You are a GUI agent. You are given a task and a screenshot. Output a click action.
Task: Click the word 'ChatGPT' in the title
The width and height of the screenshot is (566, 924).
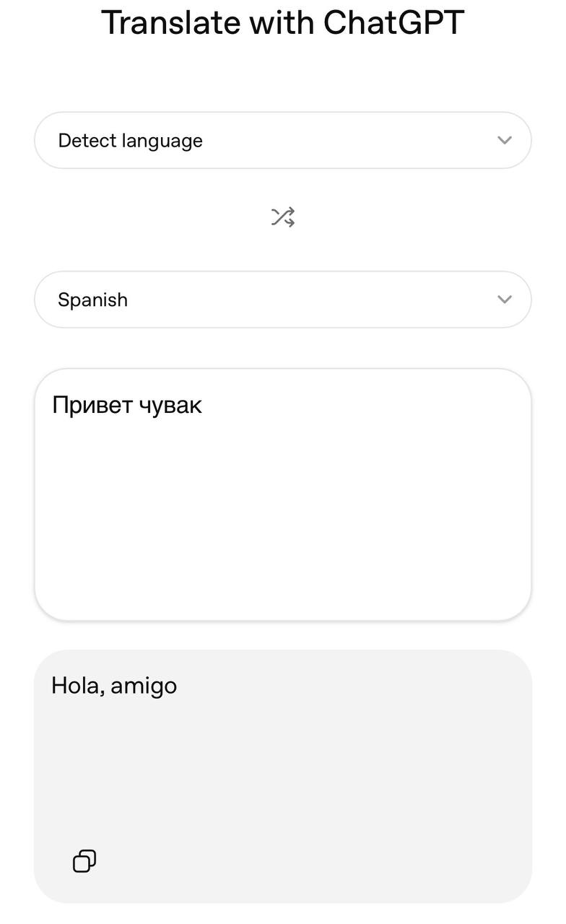(393, 23)
